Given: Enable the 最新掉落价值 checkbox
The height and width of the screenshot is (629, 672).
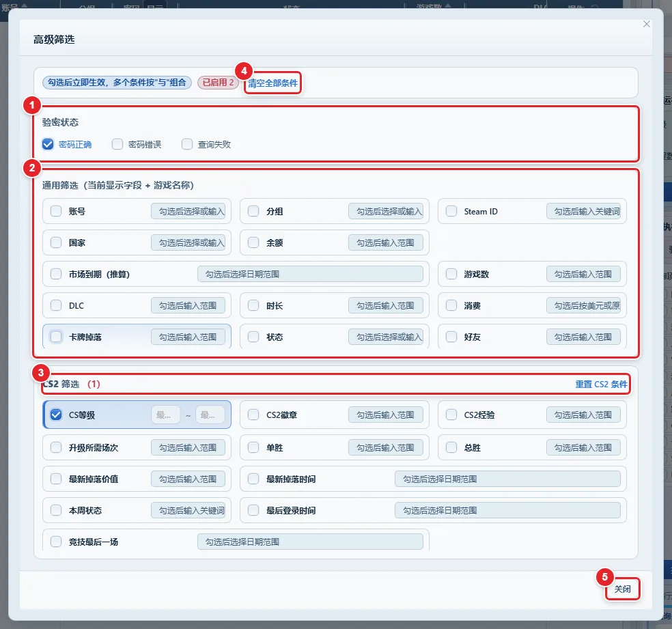Looking at the screenshot, I should click(x=56, y=479).
